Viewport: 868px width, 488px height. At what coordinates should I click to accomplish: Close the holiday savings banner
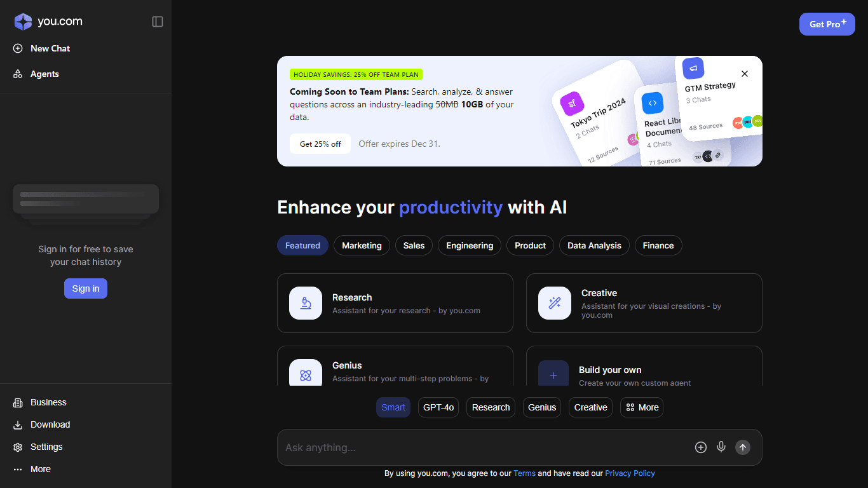point(745,74)
